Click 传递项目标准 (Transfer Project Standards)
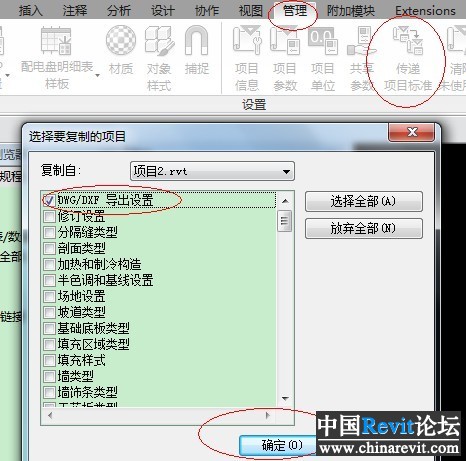 pyautogui.click(x=408, y=59)
